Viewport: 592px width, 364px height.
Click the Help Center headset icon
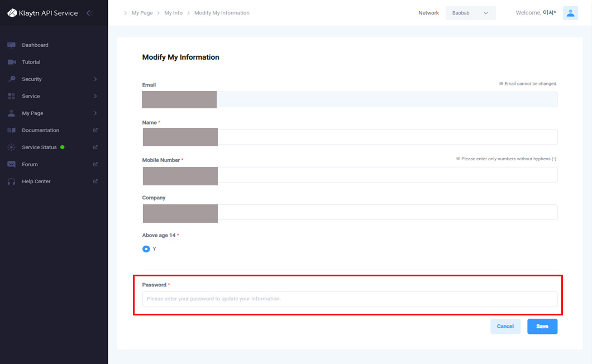(11, 181)
